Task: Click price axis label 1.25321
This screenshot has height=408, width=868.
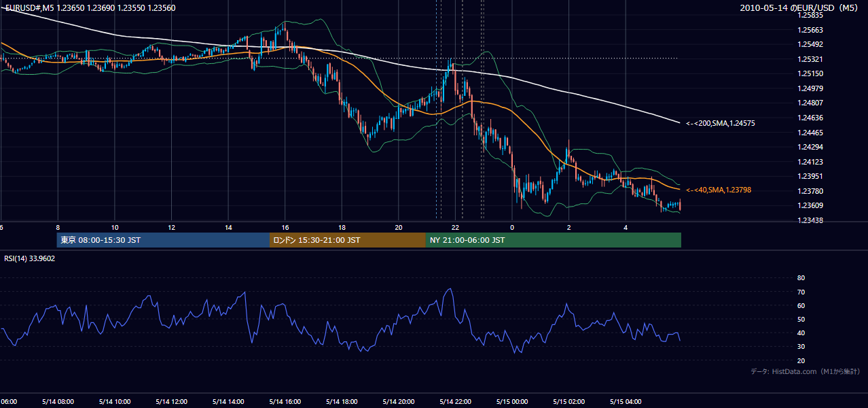Action: pyautogui.click(x=810, y=59)
